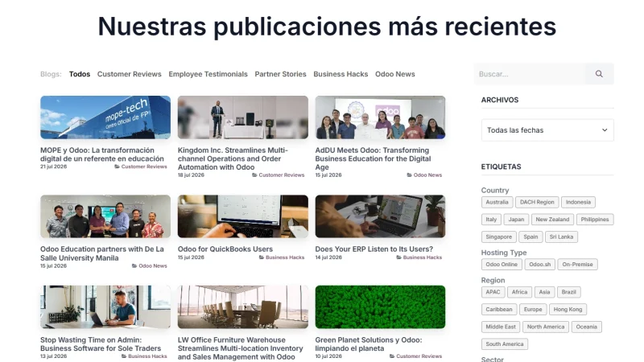Filter by Italy tag
This screenshot has width=644, height=362.
point(491,220)
